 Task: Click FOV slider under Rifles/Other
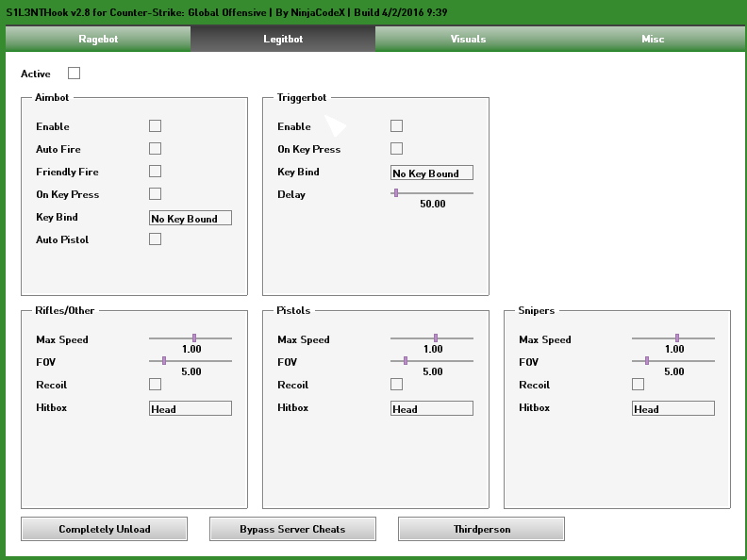coord(191,361)
